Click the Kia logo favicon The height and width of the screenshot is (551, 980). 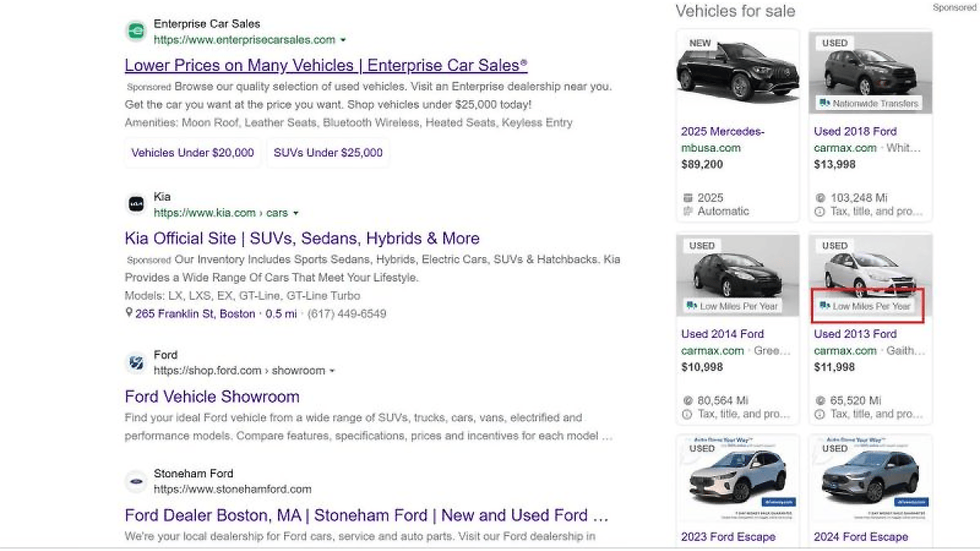[x=136, y=204]
